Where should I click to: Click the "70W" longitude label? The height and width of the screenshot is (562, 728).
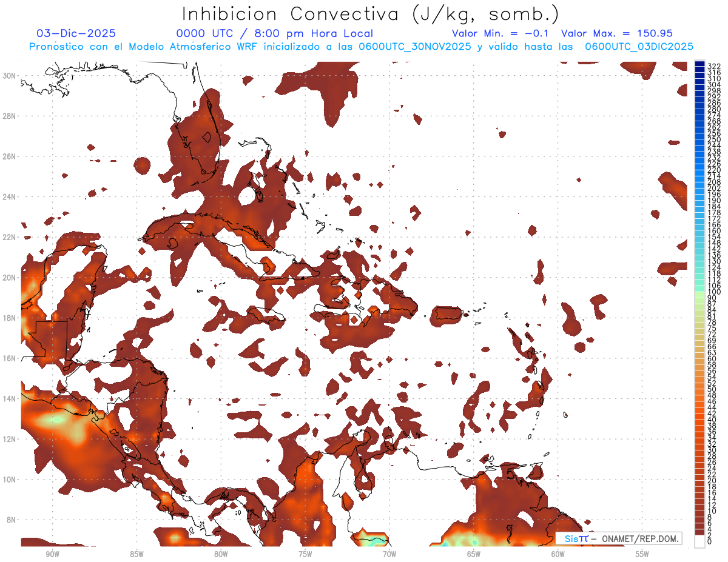(x=389, y=554)
